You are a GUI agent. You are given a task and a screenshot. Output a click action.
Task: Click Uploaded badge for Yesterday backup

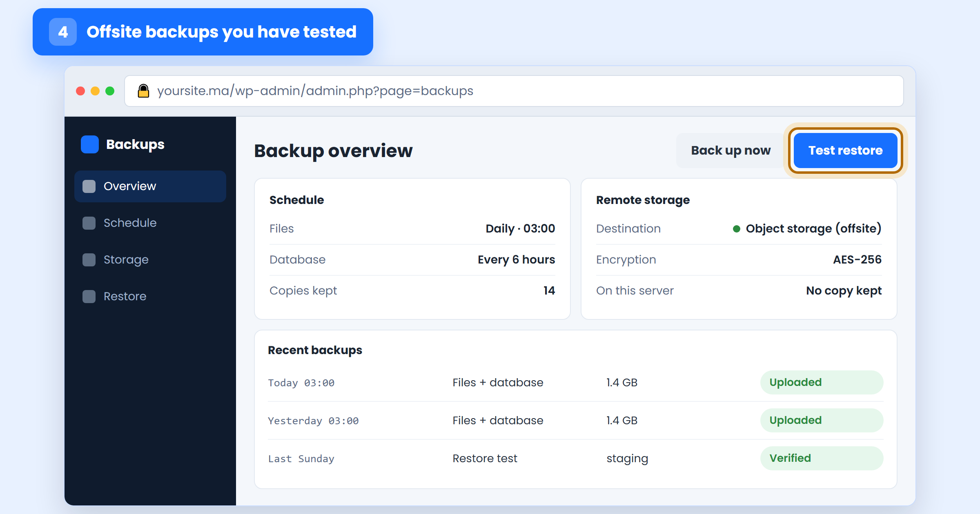click(822, 421)
